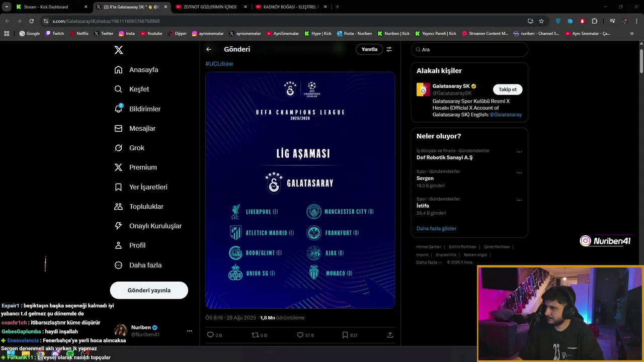Open the #UCLdraw hashtag
Viewport: 644px width, 362px height.
tap(219, 64)
